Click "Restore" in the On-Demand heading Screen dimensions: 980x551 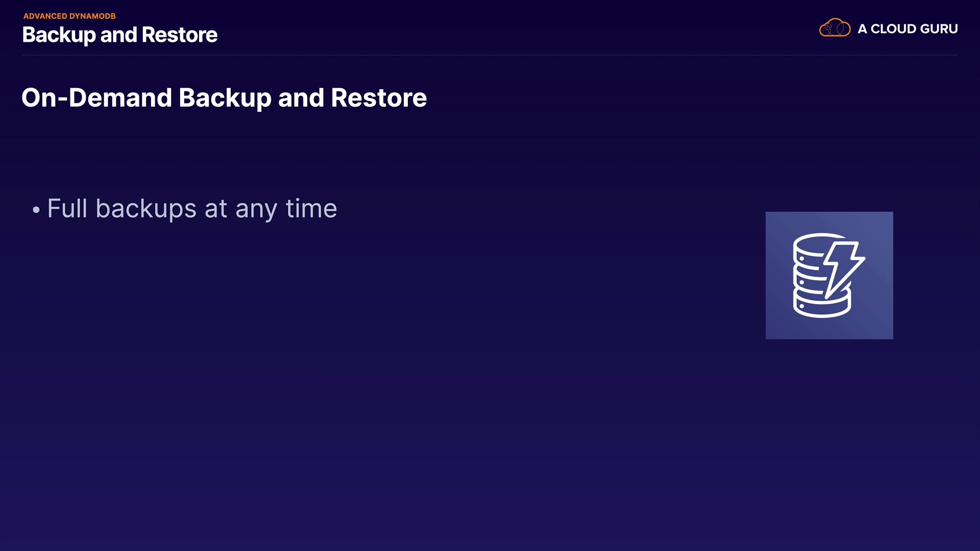click(x=379, y=97)
